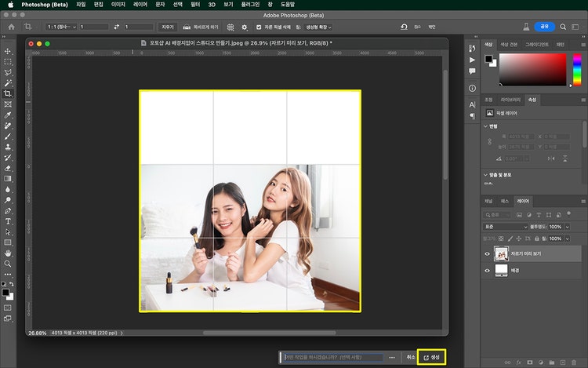Open the 필터 menu in menu bar
This screenshot has width=588, height=368.
(x=198, y=5)
